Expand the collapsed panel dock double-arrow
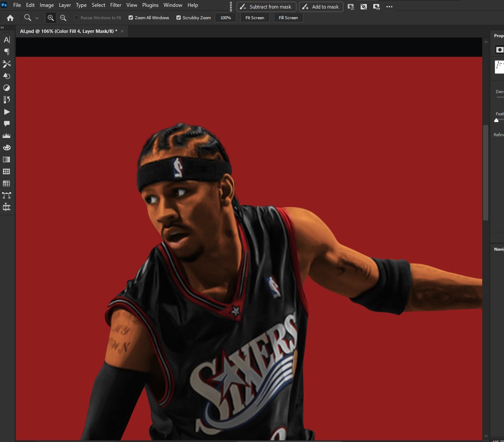504x442 pixels. point(3,28)
